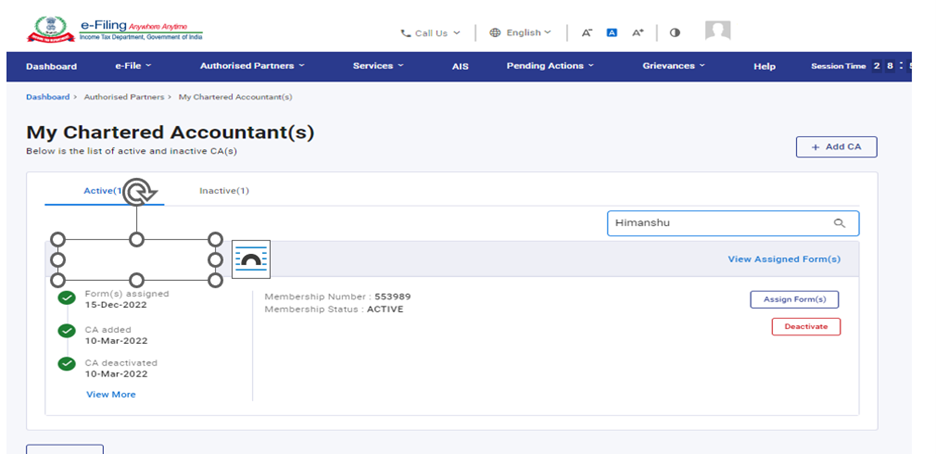
Task: Open the English language dropdown
Action: point(521,32)
